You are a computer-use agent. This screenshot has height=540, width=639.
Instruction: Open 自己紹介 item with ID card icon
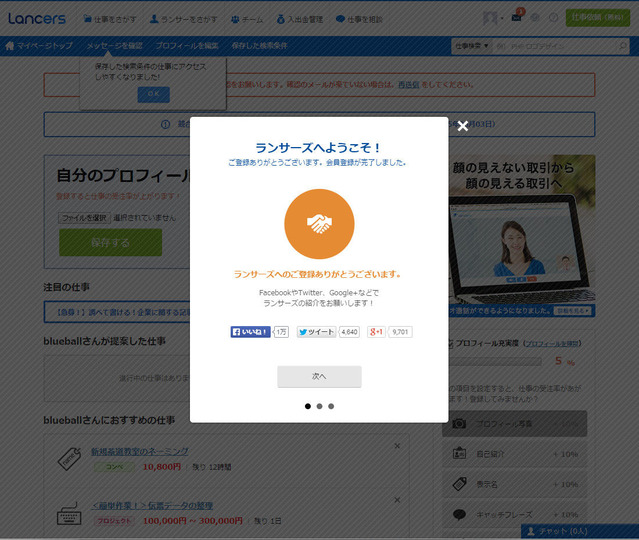click(515, 454)
